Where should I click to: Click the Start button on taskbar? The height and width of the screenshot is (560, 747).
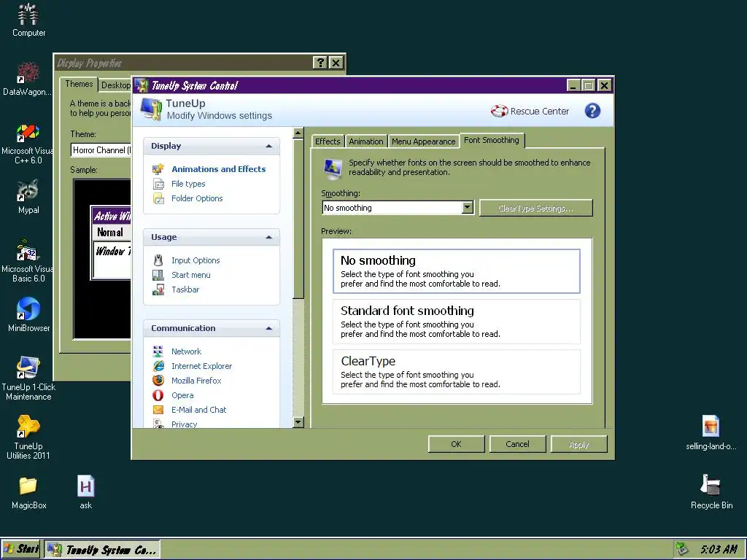pyautogui.click(x=21, y=549)
